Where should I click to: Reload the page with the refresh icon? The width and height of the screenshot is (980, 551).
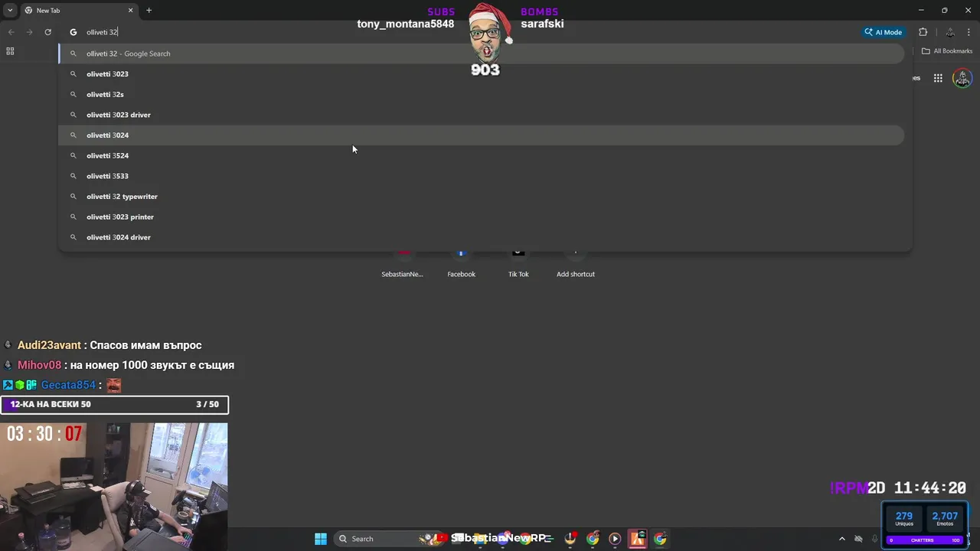click(x=47, y=32)
